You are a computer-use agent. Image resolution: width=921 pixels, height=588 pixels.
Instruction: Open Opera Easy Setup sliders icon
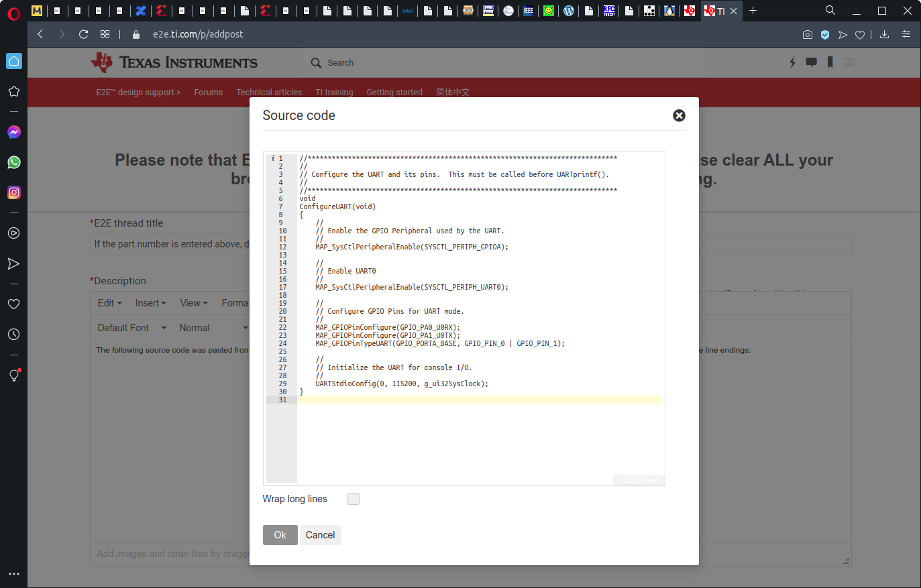(x=906, y=34)
